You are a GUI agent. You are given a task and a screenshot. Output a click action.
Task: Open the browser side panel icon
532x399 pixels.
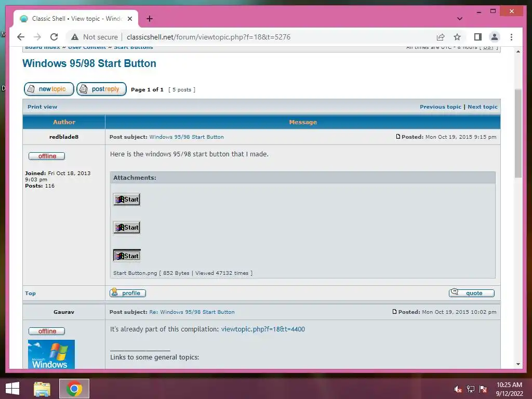[478, 37]
